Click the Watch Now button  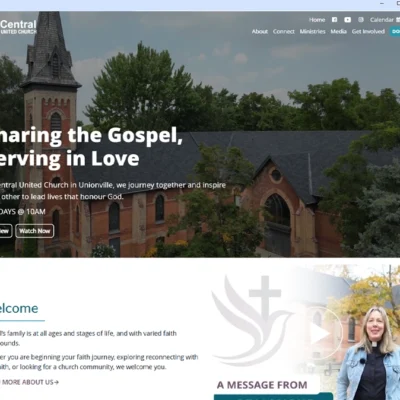[x=35, y=231]
